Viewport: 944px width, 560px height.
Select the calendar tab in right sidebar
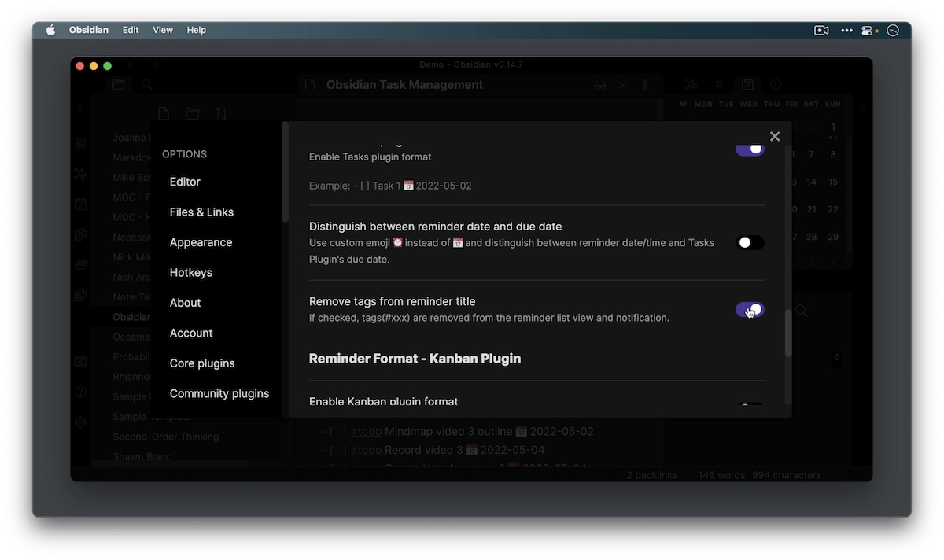pos(747,84)
